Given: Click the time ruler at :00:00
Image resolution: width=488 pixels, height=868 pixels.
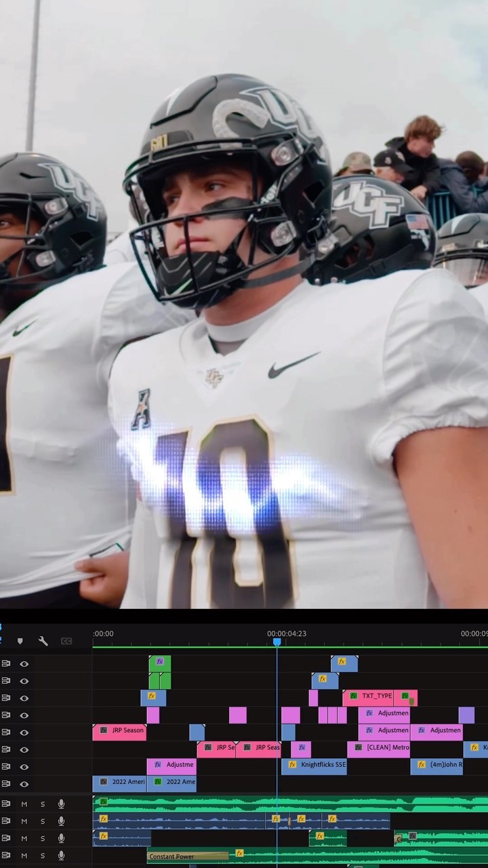Looking at the screenshot, I should pyautogui.click(x=104, y=634).
